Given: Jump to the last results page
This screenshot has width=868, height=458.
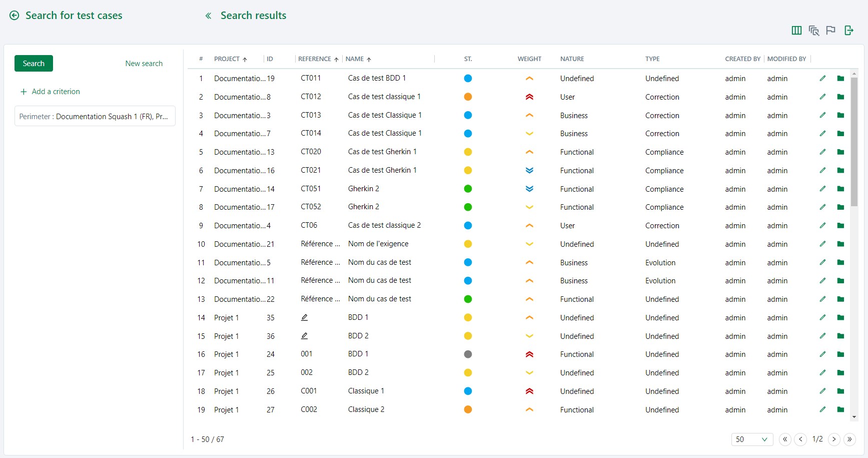Looking at the screenshot, I should [x=849, y=439].
